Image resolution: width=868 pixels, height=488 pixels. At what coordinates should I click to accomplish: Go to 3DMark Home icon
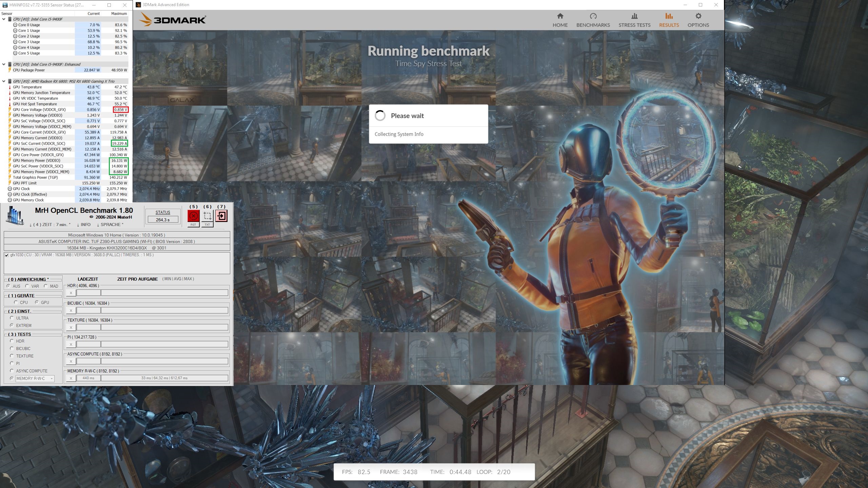560,16
